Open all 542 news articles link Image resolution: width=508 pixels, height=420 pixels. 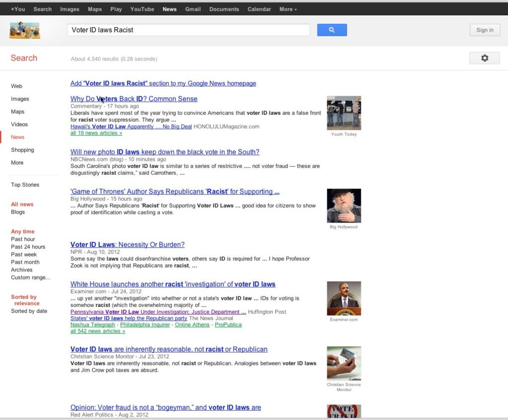click(98, 331)
